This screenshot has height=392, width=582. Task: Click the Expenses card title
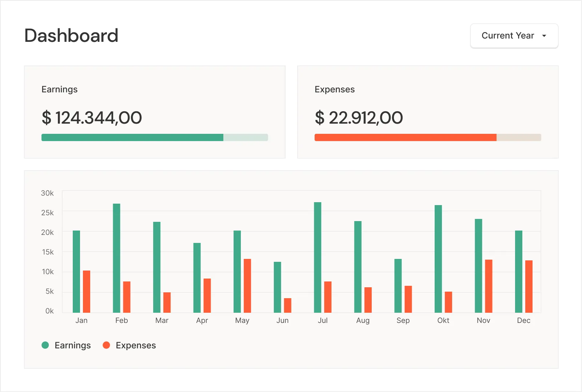(x=335, y=89)
